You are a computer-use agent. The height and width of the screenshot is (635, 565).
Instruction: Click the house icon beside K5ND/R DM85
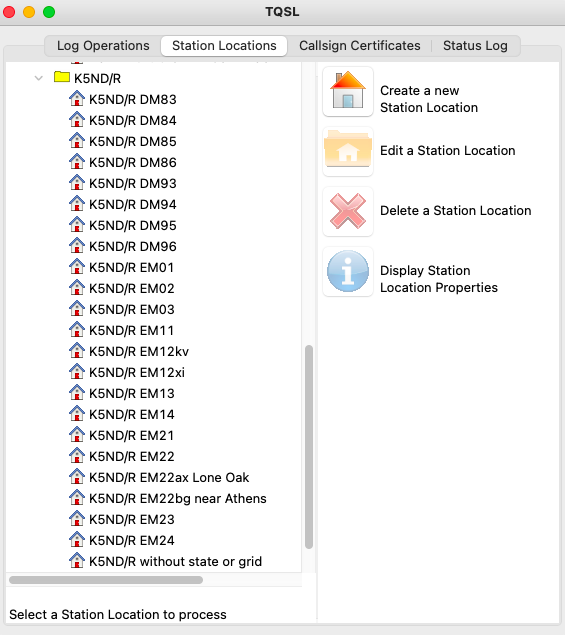tap(77, 141)
